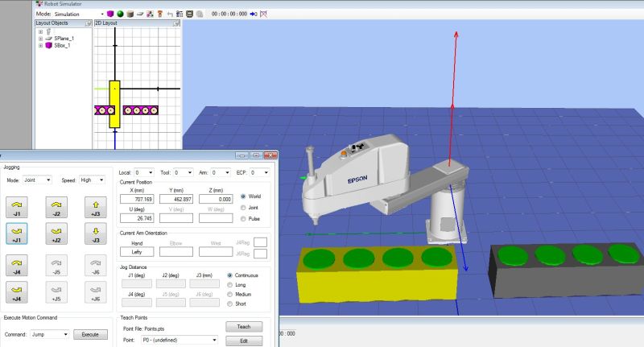Add a green sphere object from the toolbar
This screenshot has width=644, height=347.
120,14
